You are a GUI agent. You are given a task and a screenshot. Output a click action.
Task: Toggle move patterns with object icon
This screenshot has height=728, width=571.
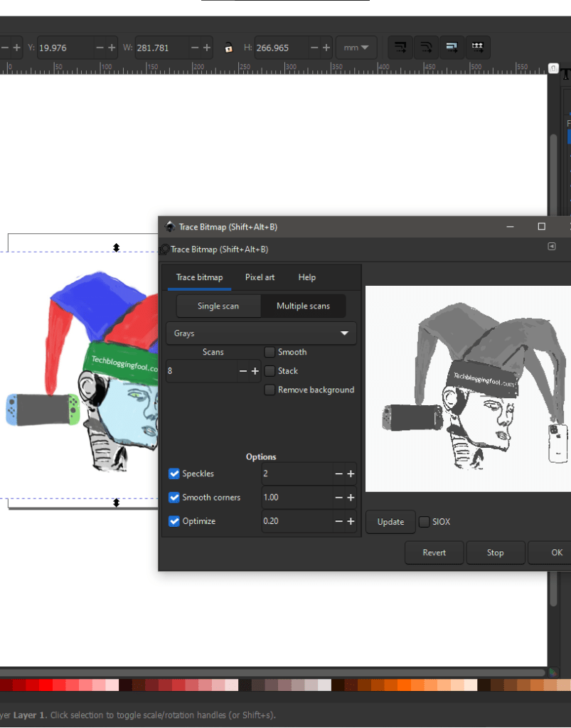coord(477,48)
